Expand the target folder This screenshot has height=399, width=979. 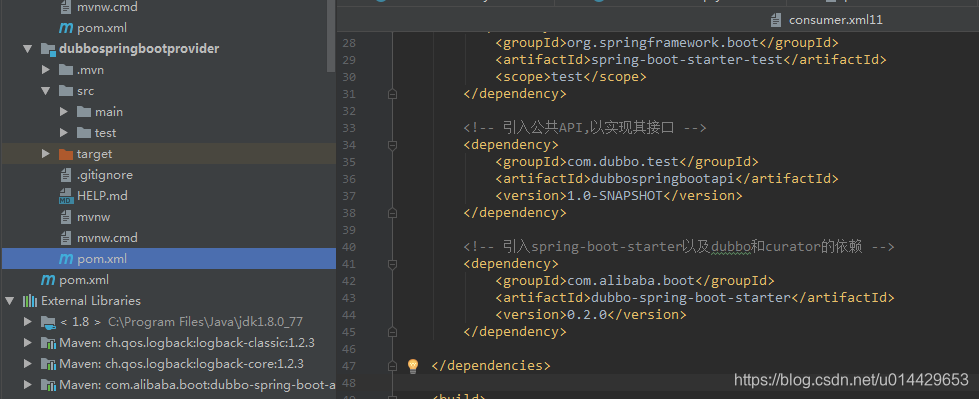pos(46,154)
